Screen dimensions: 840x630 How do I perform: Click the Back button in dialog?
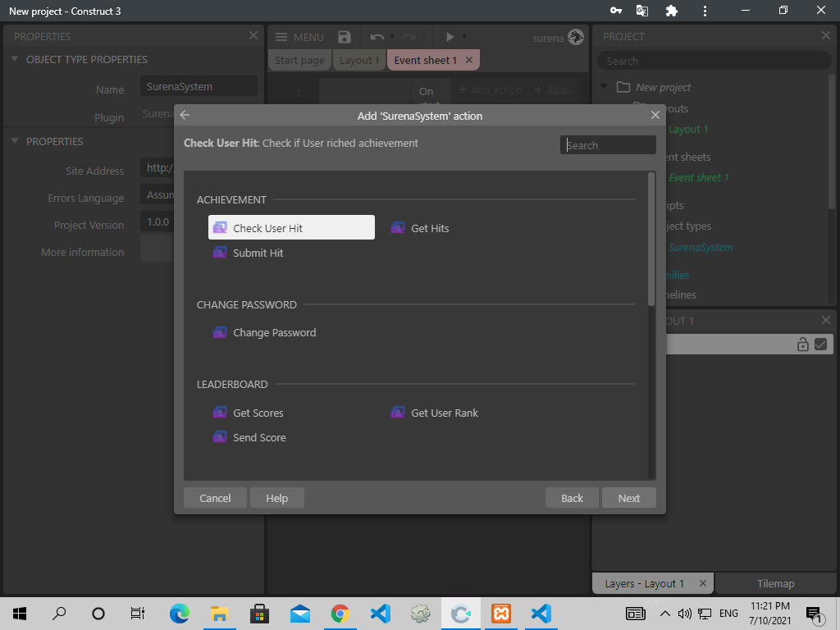pos(572,498)
